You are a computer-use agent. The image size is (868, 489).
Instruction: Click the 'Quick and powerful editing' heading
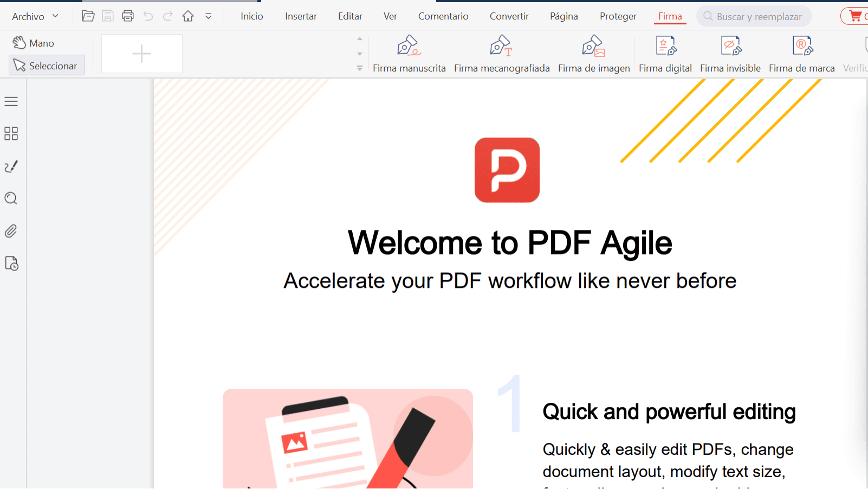(x=669, y=412)
